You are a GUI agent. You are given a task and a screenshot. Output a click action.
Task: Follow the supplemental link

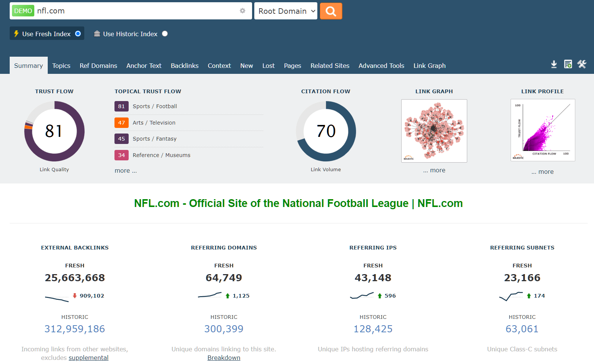(88, 358)
